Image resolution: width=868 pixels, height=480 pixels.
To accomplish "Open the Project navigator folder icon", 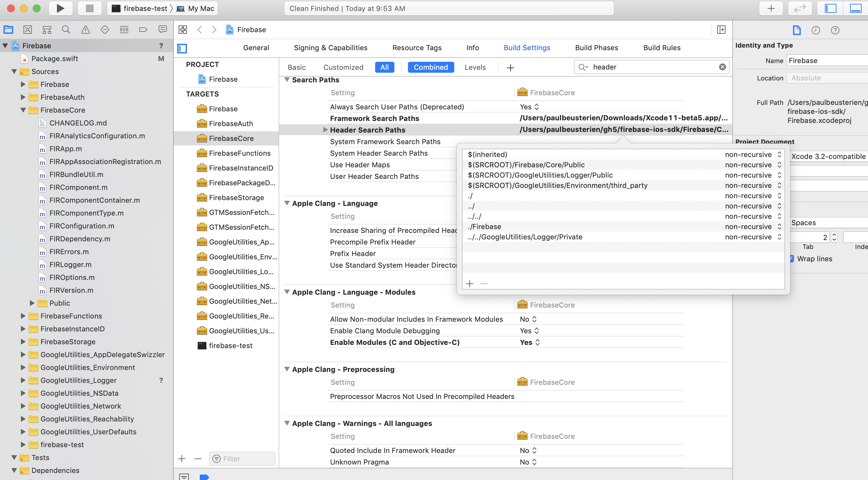I will pos(8,30).
